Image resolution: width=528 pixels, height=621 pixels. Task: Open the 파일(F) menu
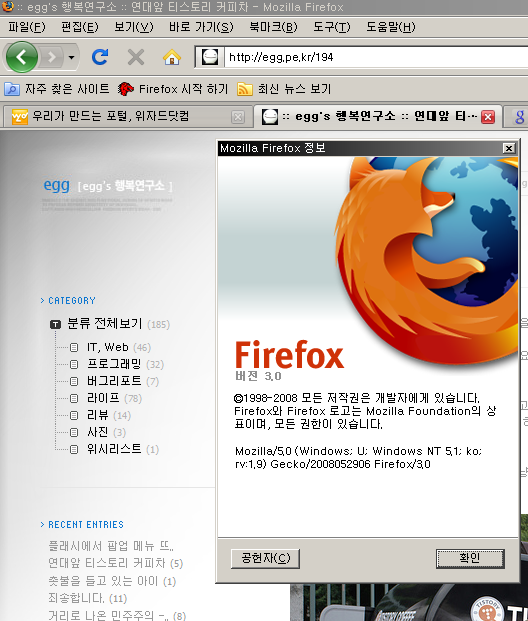pos(27,27)
